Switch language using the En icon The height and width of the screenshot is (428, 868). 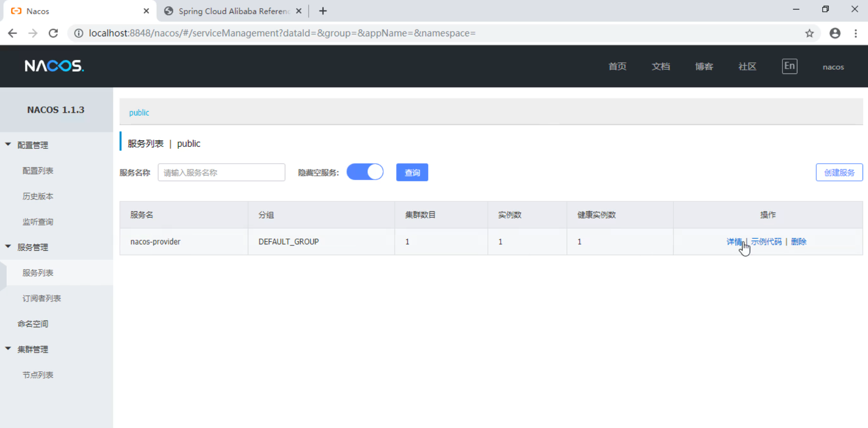tap(790, 66)
